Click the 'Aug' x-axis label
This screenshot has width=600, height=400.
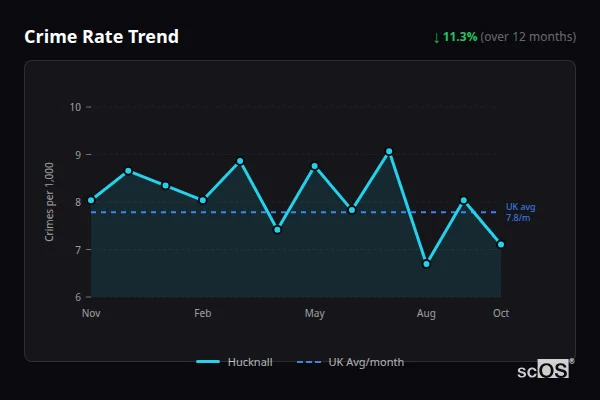tap(426, 313)
